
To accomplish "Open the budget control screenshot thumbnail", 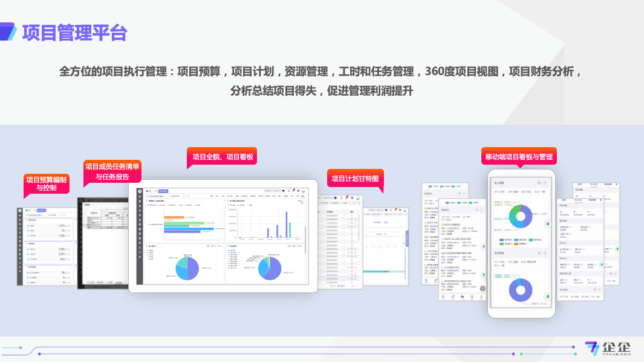I will pos(45,246).
